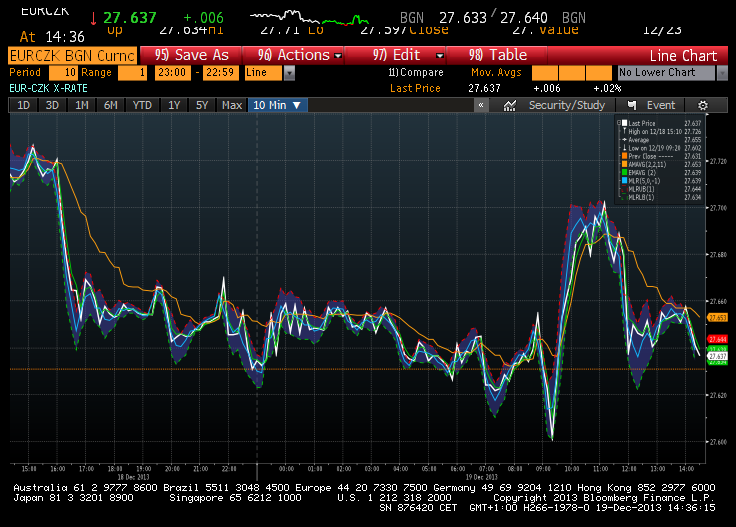
Task: Click the 27.600 y-axis label
Action: (718, 442)
